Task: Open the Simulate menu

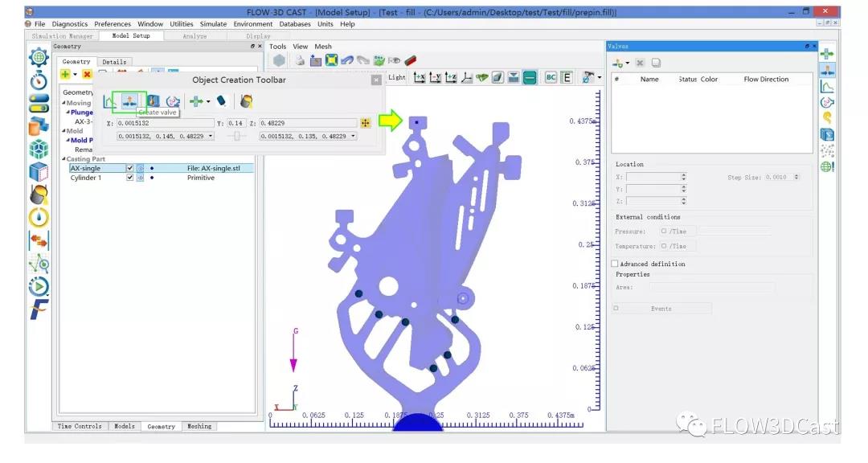Action: click(x=213, y=24)
